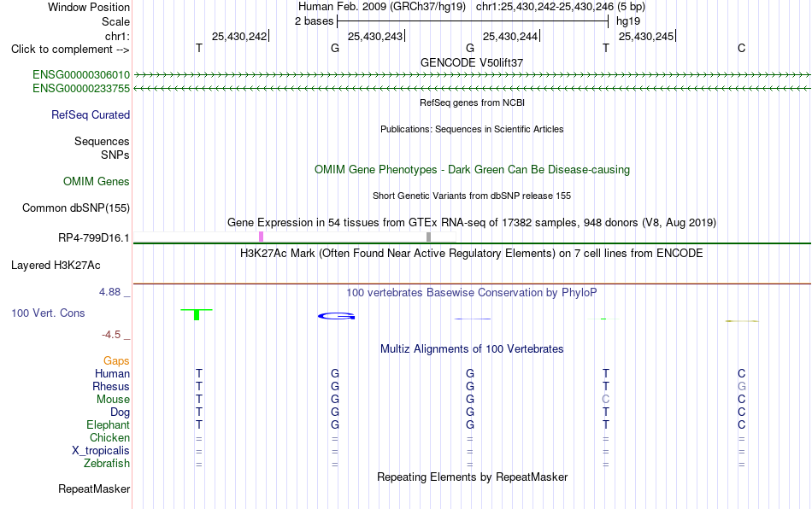Select the Mouse alignment row label
This screenshot has width=812, height=509.
[x=114, y=400]
